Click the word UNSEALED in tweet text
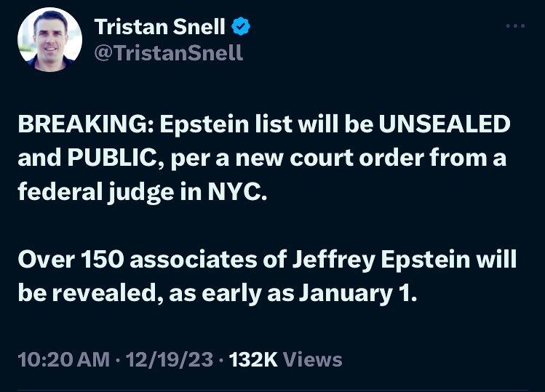 point(443,124)
